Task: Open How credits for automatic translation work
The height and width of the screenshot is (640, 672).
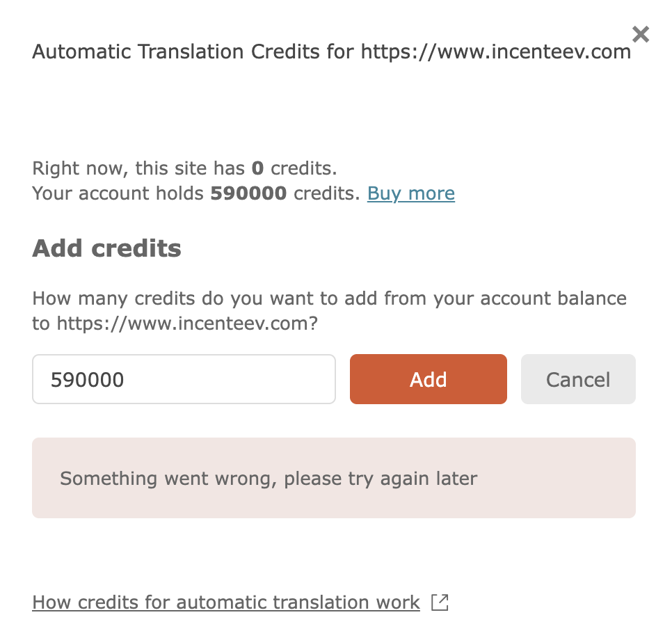Action: click(225, 602)
